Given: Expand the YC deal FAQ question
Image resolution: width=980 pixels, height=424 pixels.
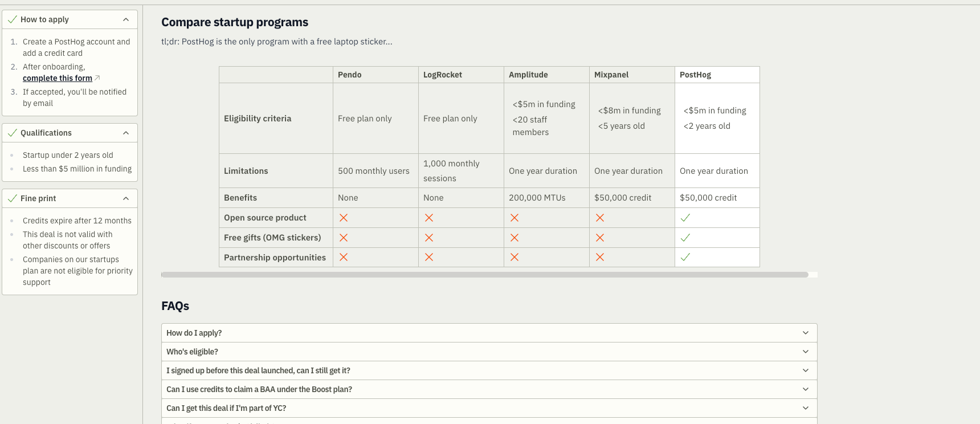Looking at the screenshot, I should (x=489, y=408).
